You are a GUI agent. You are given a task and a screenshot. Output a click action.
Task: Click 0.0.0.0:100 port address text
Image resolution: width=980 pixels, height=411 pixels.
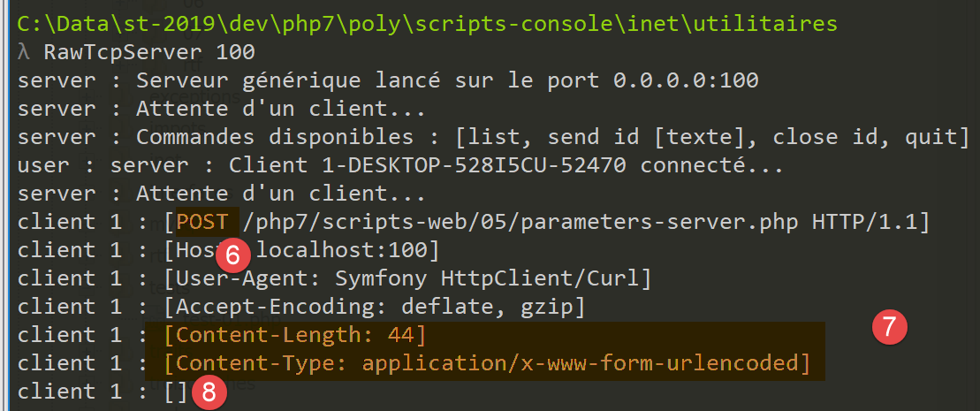tap(686, 80)
